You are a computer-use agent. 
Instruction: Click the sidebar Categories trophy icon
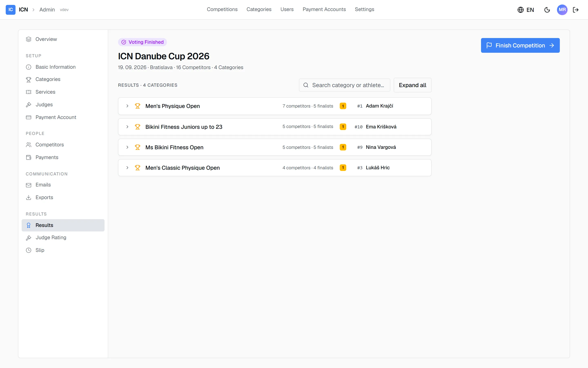[29, 79]
